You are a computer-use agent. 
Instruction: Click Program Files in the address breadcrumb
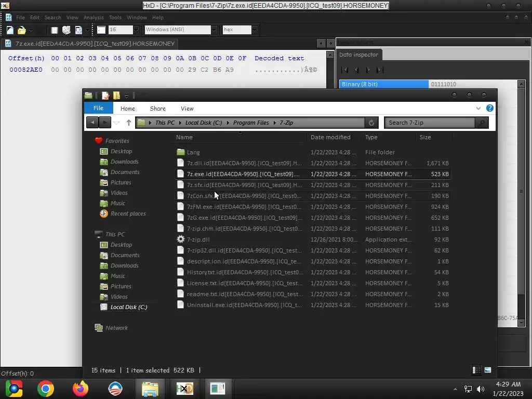[251, 123]
